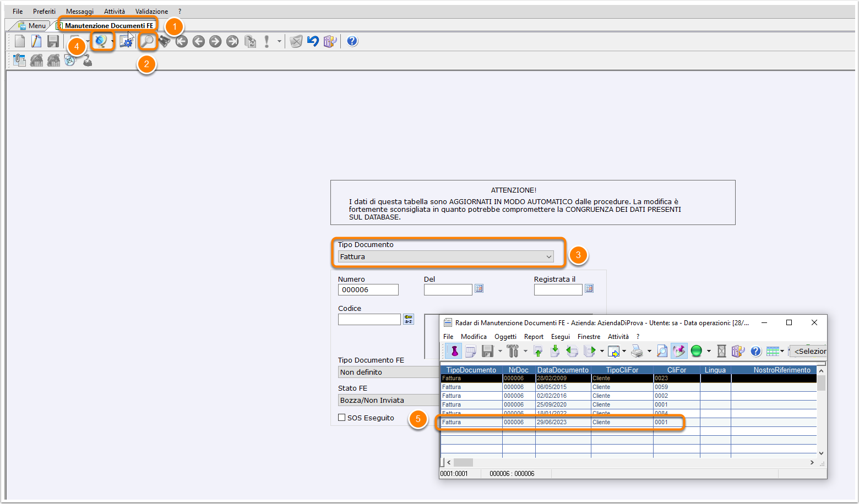Click the Numero input field
The image size is (859, 504).
(x=368, y=290)
